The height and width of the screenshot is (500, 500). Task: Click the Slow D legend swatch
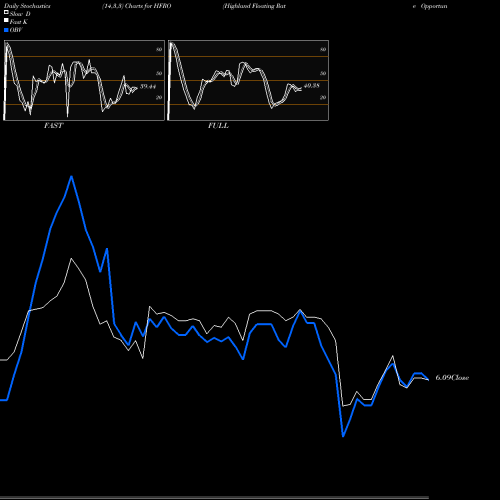pos(6,13)
